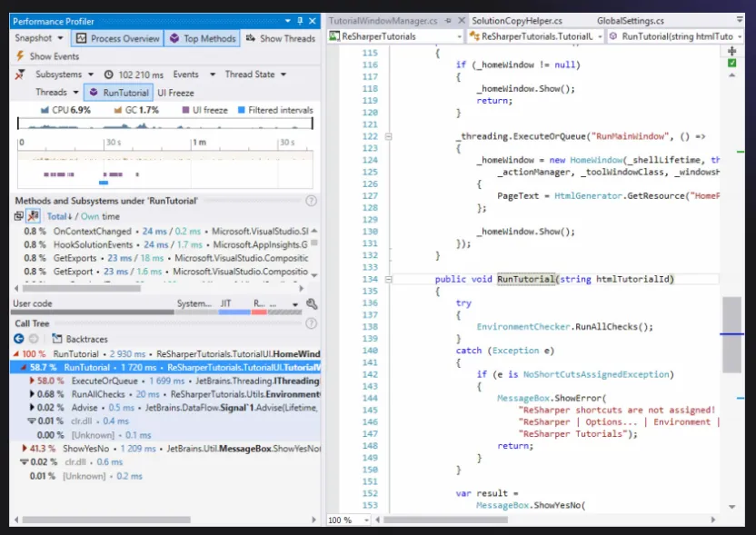Expand the 58.0 % ExecuteOrQueue node
The image size is (756, 535).
point(32,381)
